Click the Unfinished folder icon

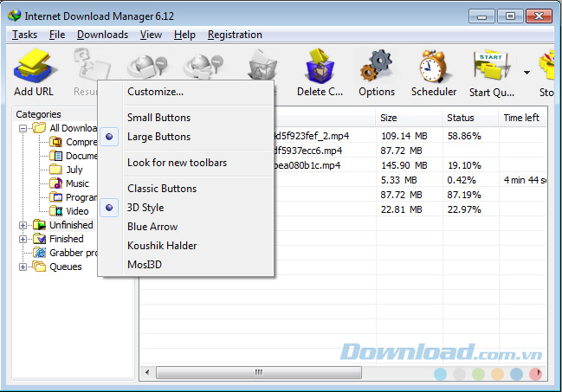pyautogui.click(x=39, y=225)
